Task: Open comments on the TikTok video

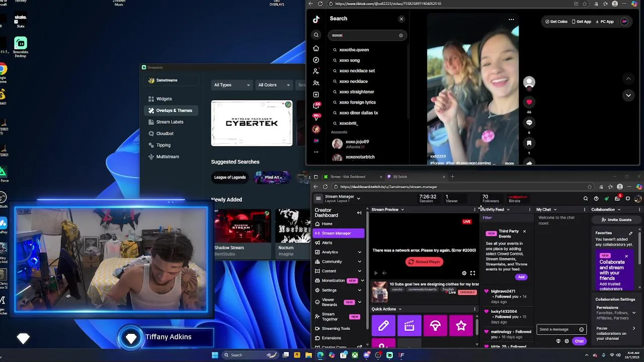Action: (x=529, y=123)
